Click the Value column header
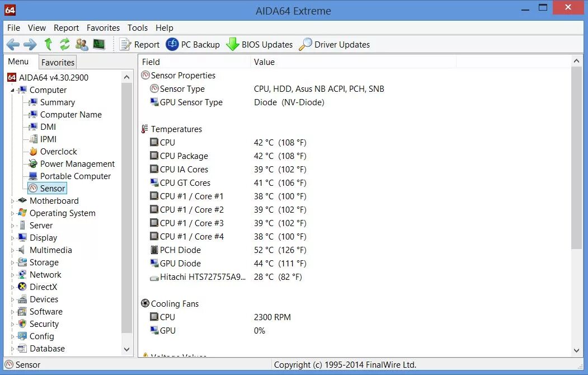Viewport: 588px width, 375px height. [353, 62]
